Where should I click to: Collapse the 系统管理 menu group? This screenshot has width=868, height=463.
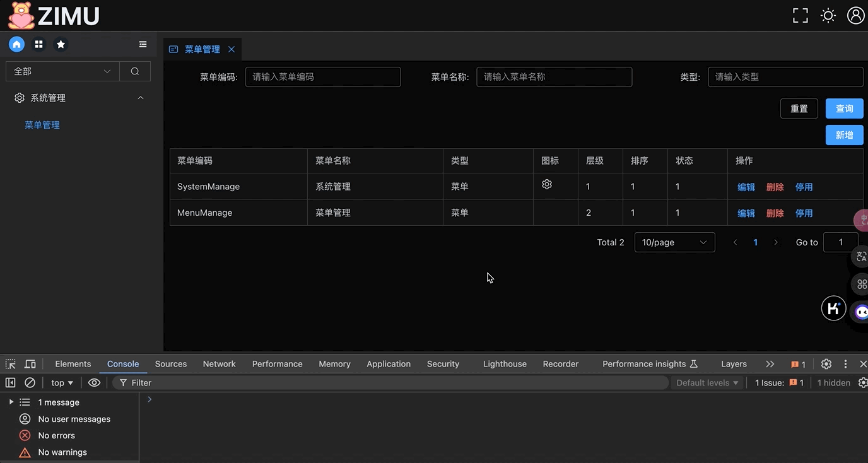click(79, 98)
